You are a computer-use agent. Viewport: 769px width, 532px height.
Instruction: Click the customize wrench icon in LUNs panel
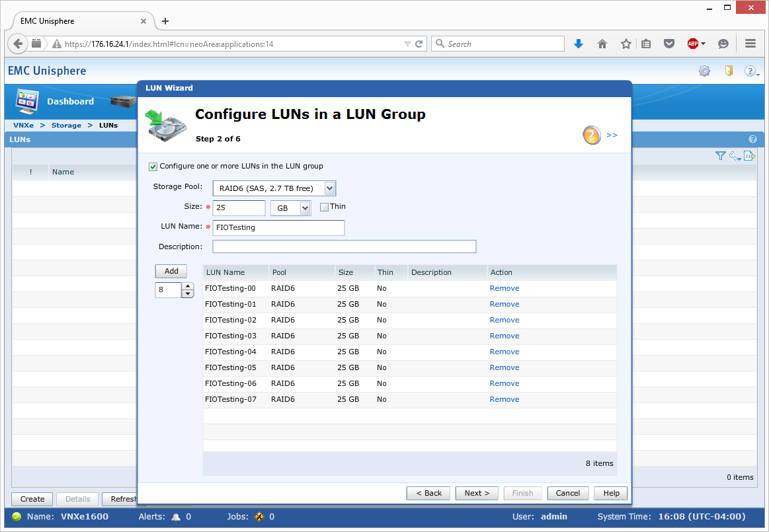735,156
